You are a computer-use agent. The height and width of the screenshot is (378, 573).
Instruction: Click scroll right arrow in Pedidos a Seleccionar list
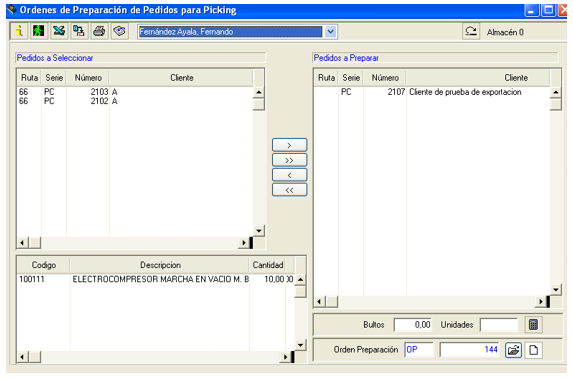coord(243,243)
